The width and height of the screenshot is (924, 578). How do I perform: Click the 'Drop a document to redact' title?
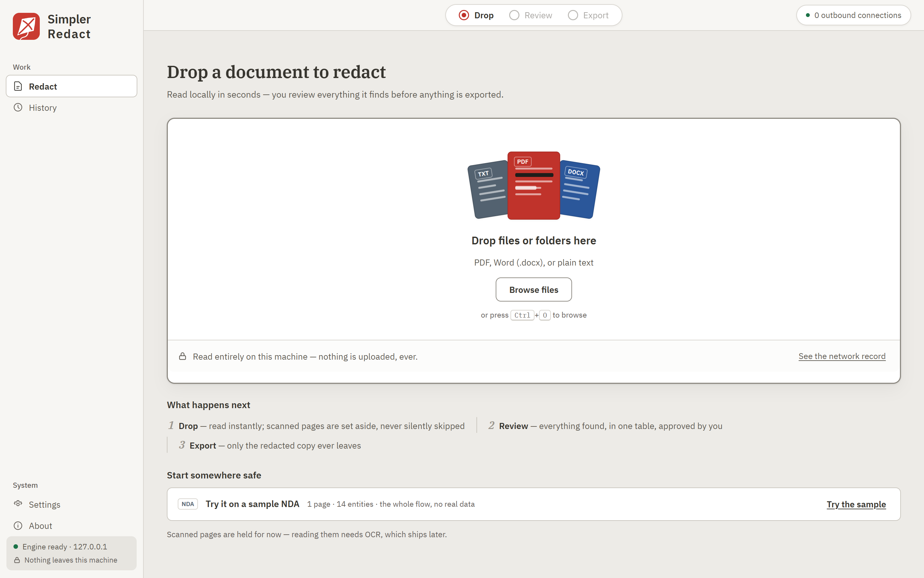[276, 72]
